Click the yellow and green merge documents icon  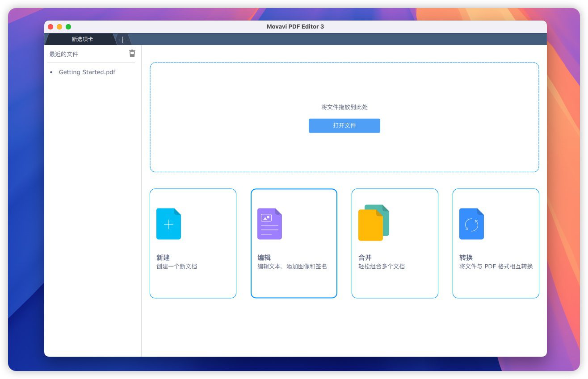pos(374,223)
